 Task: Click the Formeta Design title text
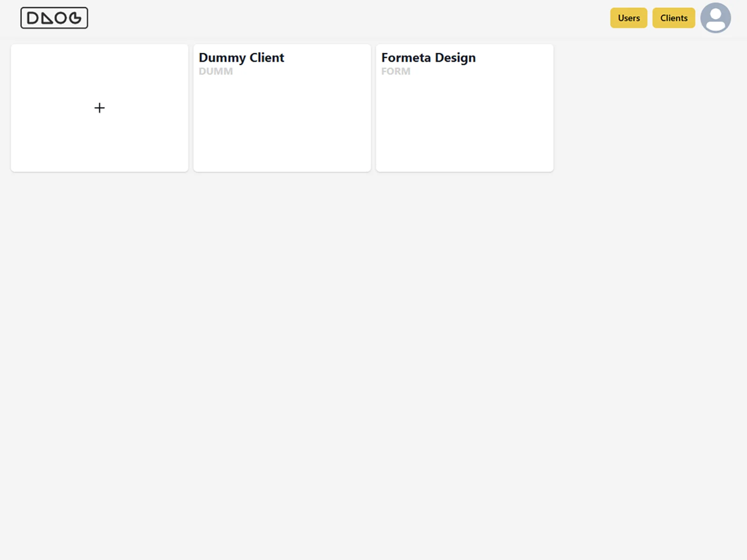428,57
